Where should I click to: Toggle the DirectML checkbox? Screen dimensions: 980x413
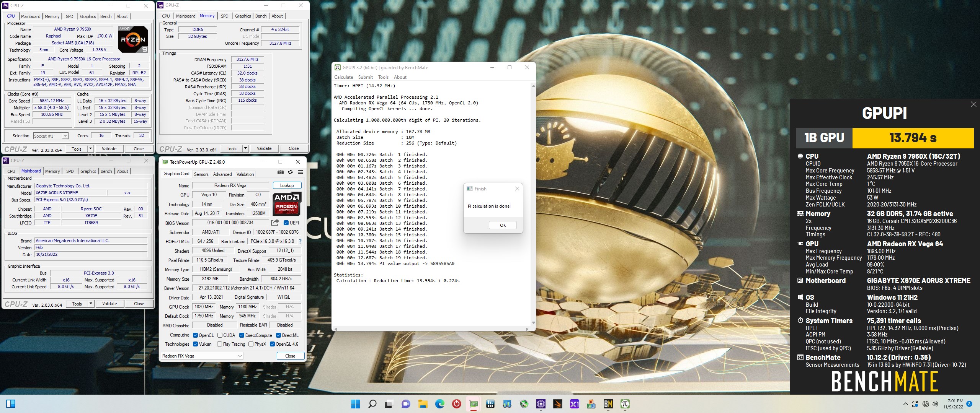[x=278, y=335]
